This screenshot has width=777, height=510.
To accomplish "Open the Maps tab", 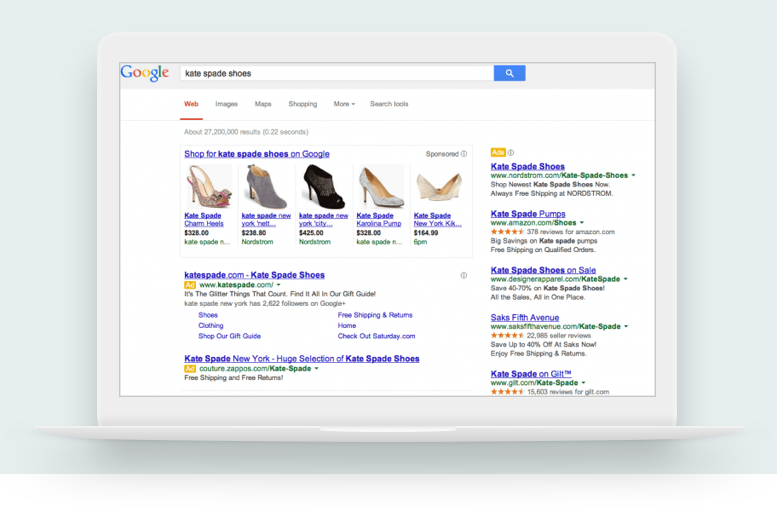I will tap(263, 104).
